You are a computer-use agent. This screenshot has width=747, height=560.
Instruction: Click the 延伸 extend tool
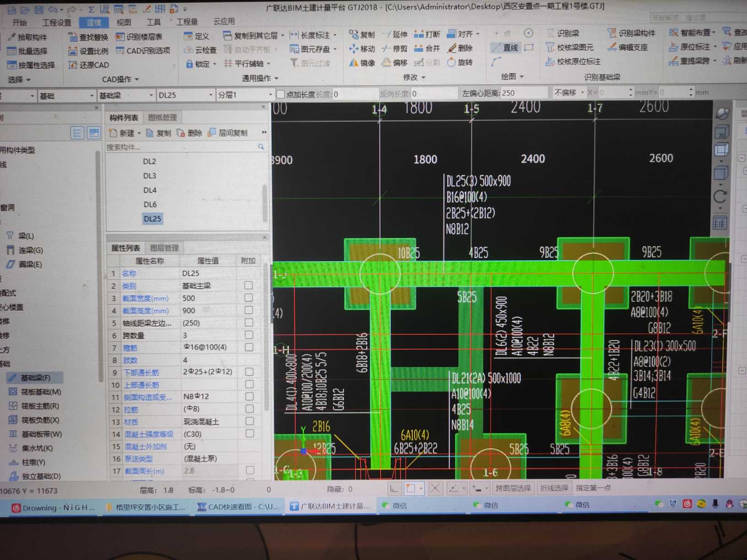coord(395,35)
